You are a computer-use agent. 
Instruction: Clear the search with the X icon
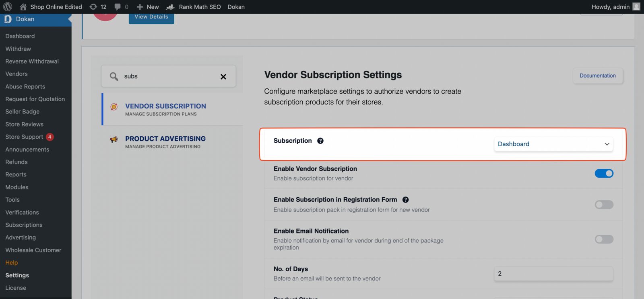[x=223, y=77]
